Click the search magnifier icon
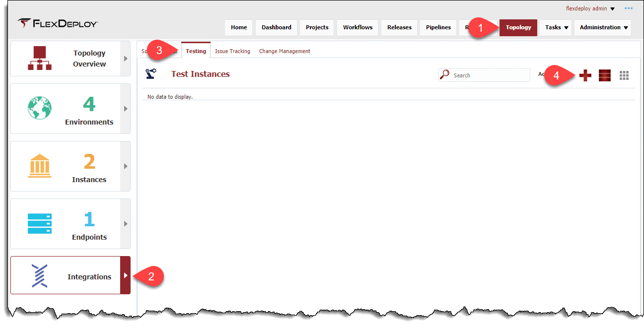This screenshot has width=644, height=329. 445,74
